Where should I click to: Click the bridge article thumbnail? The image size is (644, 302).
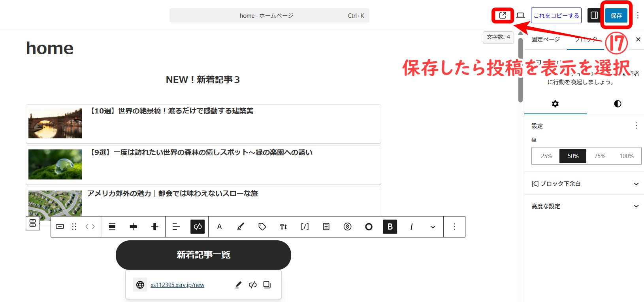[x=55, y=123]
